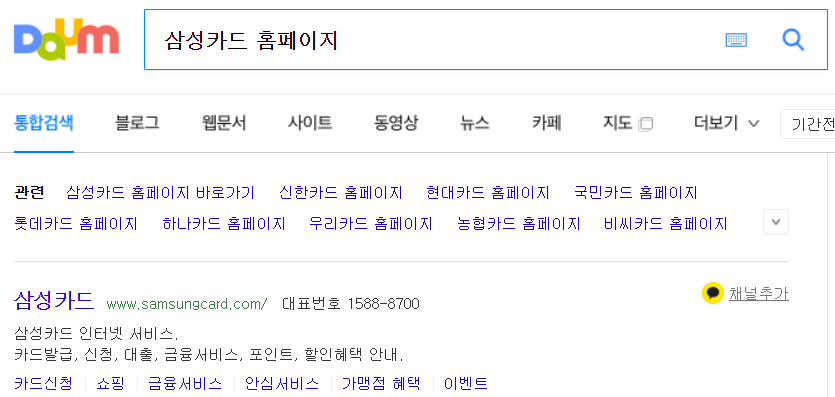The width and height of the screenshot is (835, 397).
Task: Open the 안심서비스 sublink
Action: 282,383
